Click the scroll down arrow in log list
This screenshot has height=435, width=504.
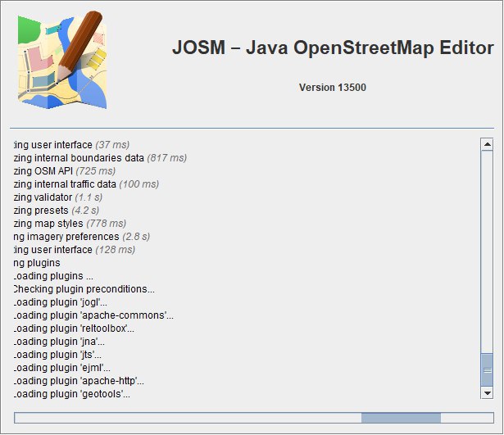[x=487, y=393]
